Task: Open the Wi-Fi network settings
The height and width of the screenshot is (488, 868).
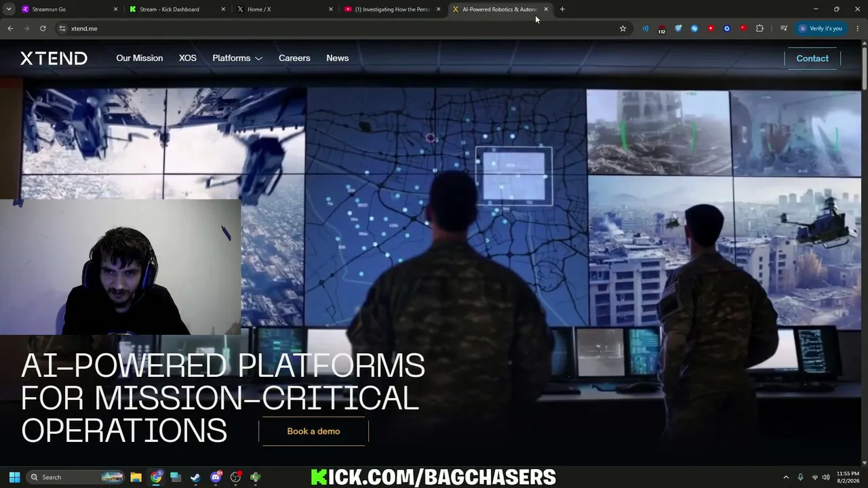Action: (x=814, y=477)
